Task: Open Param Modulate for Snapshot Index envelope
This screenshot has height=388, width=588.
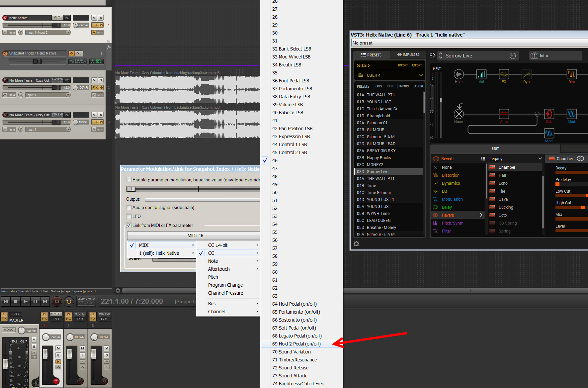Action: [x=78, y=61]
